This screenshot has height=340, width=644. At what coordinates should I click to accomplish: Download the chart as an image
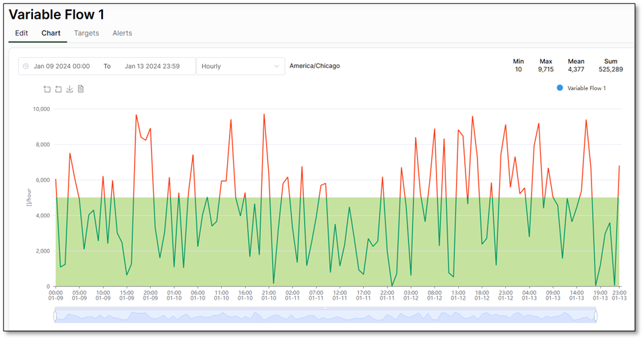click(x=69, y=89)
